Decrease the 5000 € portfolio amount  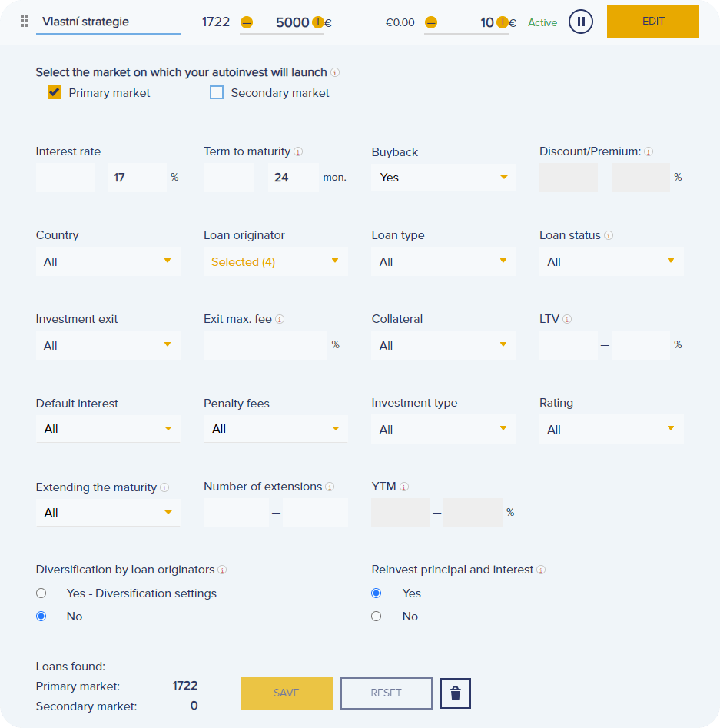[246, 23]
